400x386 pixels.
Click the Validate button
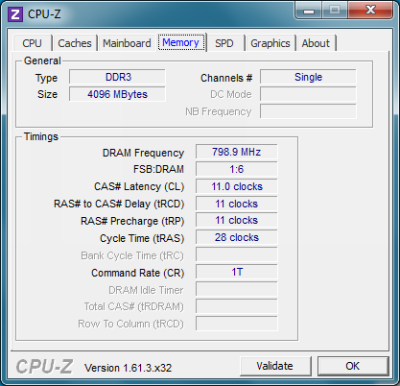click(x=275, y=366)
